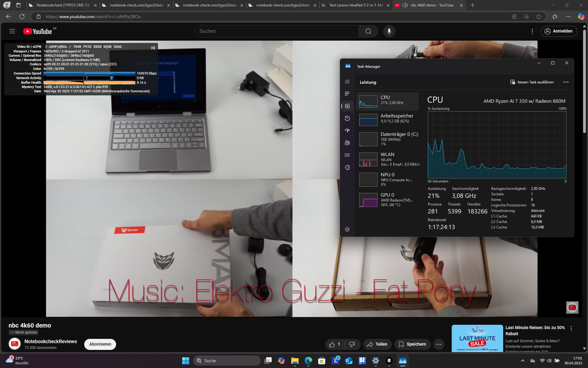Select WLAN performance entry

(x=387, y=159)
